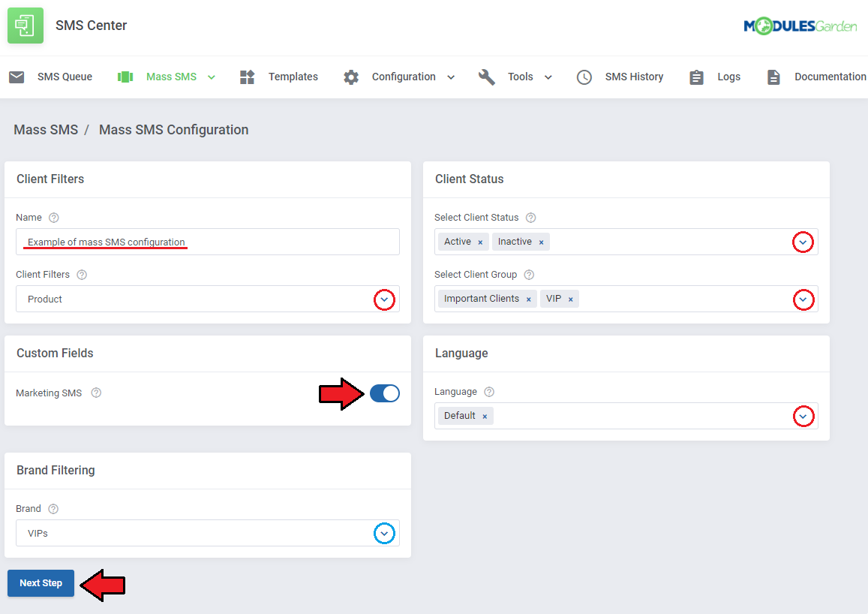868x614 pixels.
Task: Click help icon beside Select Client Status
Action: pos(531,218)
